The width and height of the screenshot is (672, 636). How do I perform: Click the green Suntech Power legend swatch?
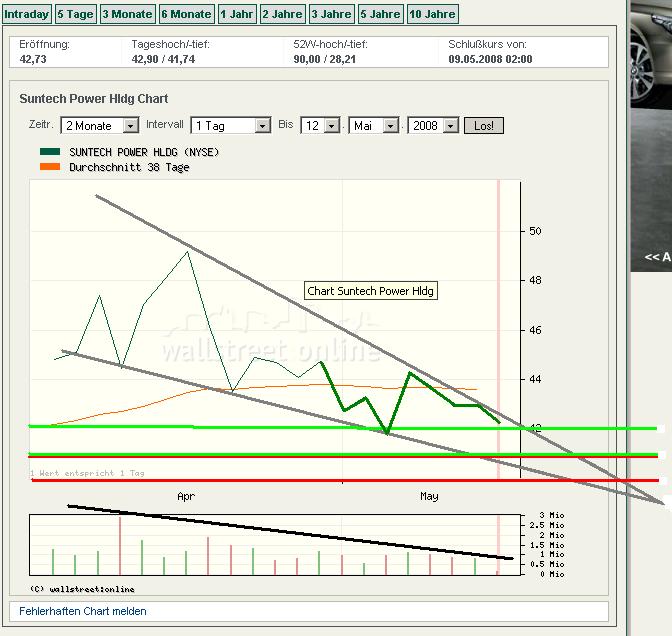point(50,152)
